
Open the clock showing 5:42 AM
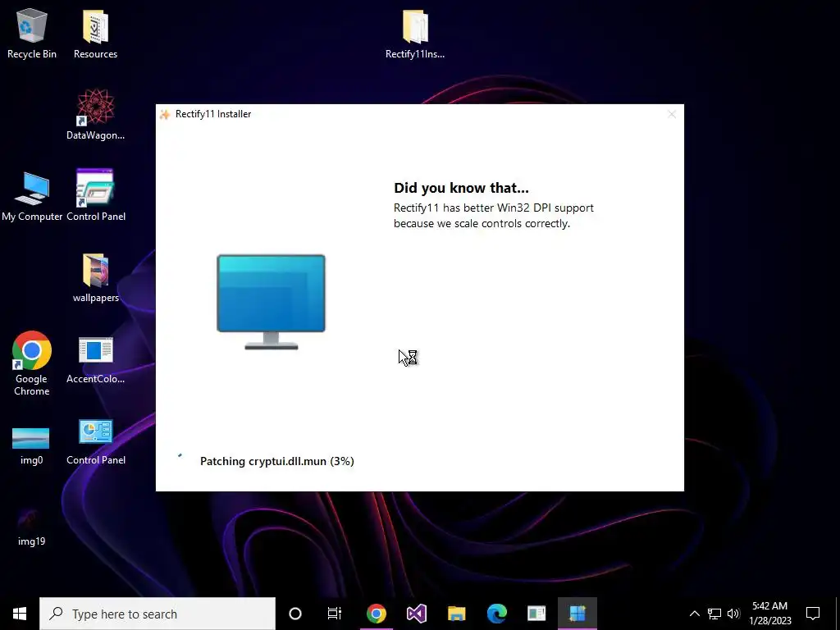click(x=769, y=614)
